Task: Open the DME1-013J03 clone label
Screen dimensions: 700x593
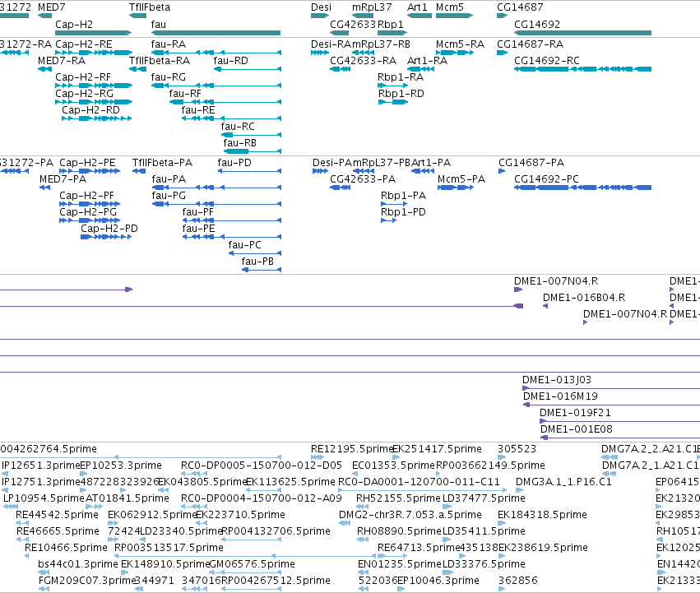Action: click(557, 380)
